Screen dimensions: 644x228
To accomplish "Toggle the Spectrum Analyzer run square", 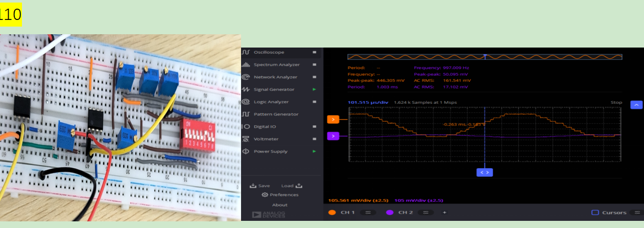I will click(x=315, y=65).
